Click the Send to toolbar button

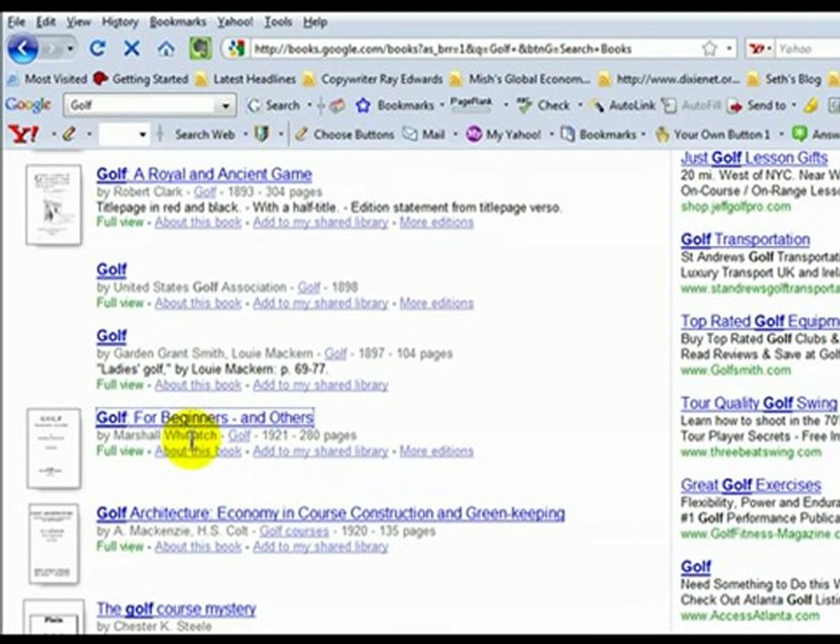point(757,106)
